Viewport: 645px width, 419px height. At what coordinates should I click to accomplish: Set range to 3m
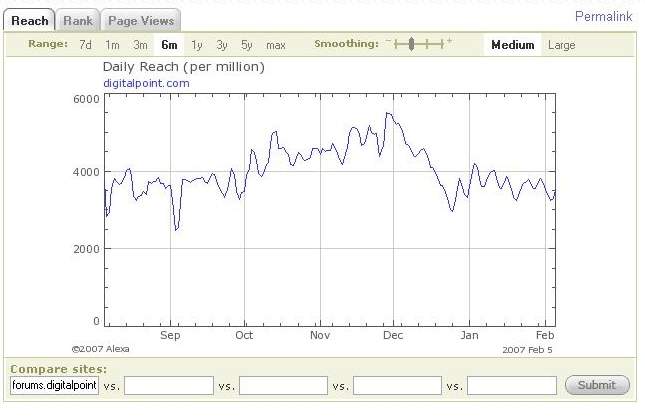pos(140,44)
